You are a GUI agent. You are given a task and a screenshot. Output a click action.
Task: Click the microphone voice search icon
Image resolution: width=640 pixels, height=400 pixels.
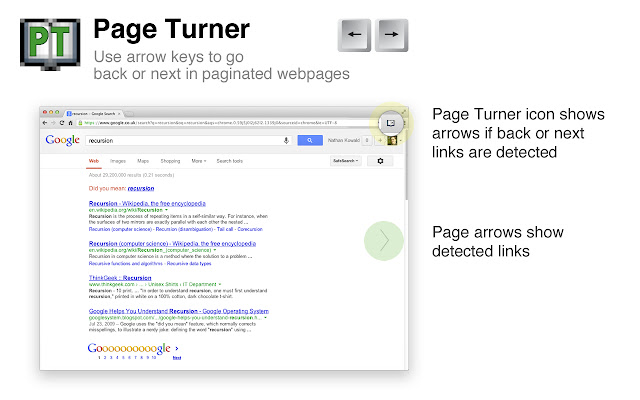(x=286, y=140)
